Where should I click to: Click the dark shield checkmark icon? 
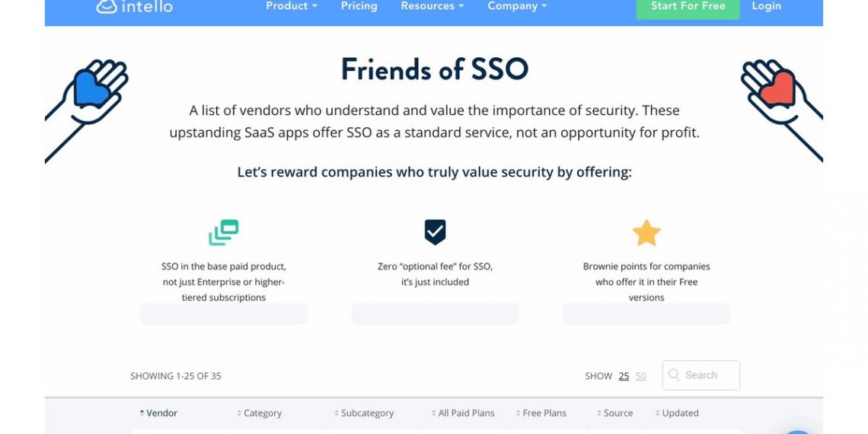tap(435, 231)
